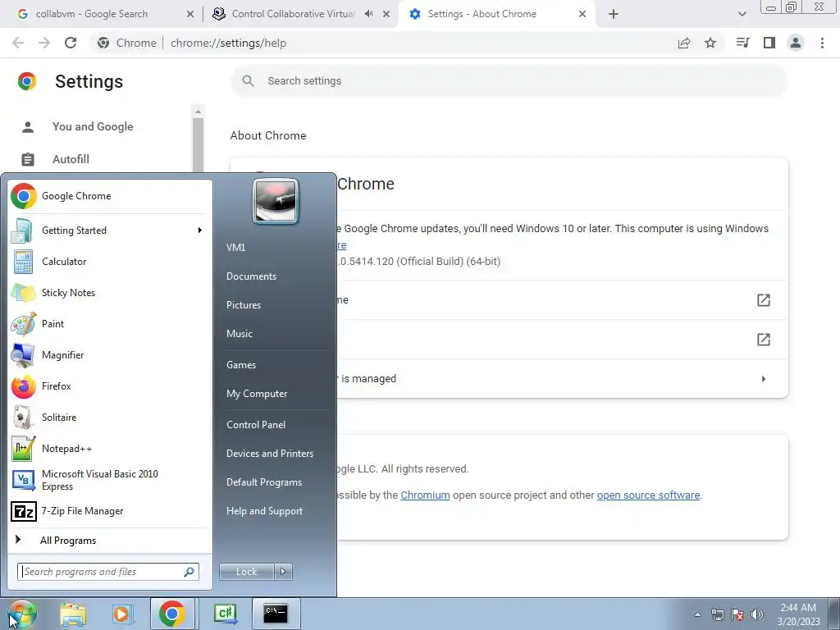This screenshot has height=630, width=840.
Task: Open Pictures library
Action: (x=276, y=305)
